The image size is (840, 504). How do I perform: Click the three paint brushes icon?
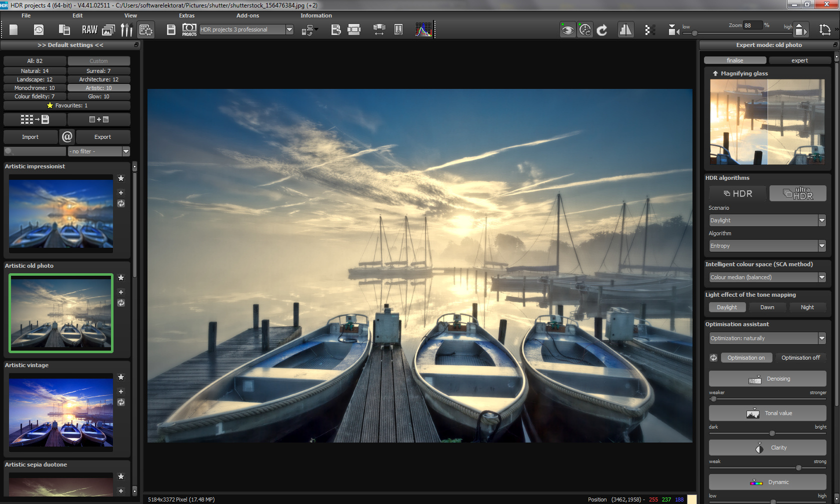click(x=126, y=30)
